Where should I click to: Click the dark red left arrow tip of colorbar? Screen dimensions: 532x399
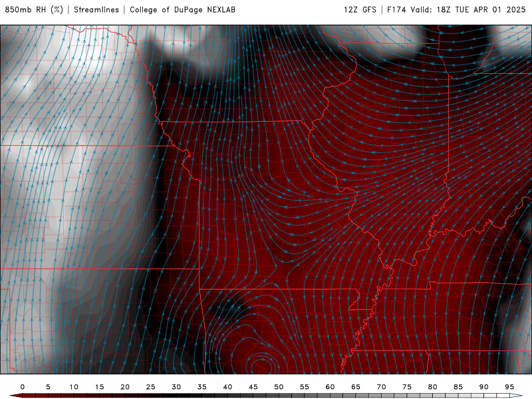[15, 396]
